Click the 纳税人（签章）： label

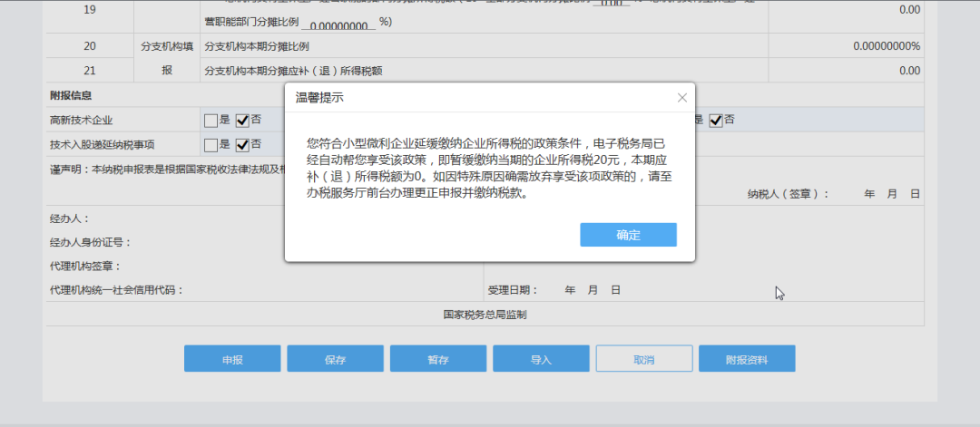pyautogui.click(x=789, y=194)
